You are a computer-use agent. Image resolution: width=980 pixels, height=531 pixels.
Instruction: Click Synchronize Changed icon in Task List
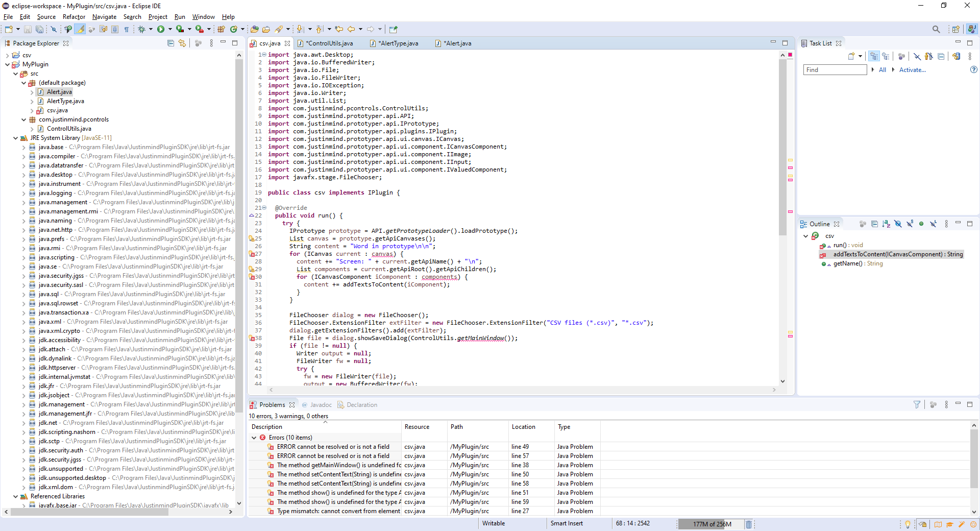956,57
